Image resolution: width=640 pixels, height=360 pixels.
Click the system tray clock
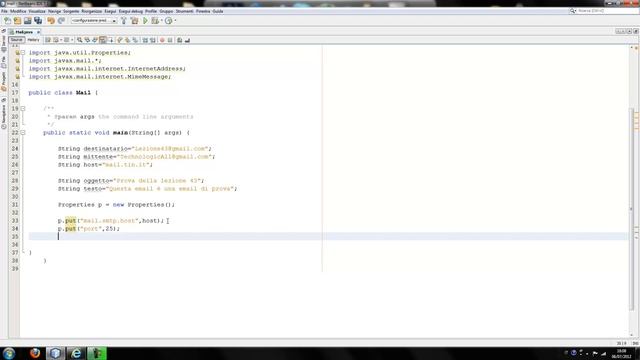(621, 353)
